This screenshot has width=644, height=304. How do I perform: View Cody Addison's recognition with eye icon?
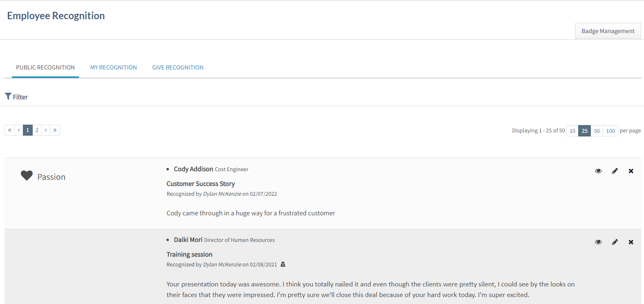tap(598, 171)
